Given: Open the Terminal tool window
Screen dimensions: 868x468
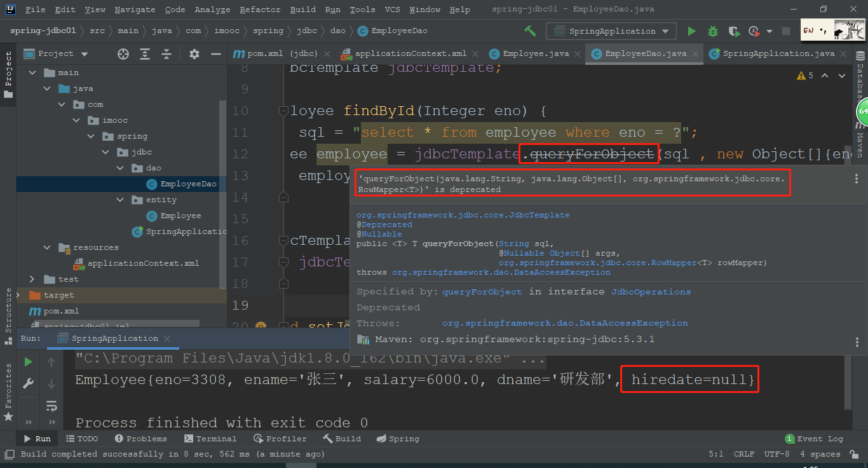Looking at the screenshot, I should [x=210, y=439].
